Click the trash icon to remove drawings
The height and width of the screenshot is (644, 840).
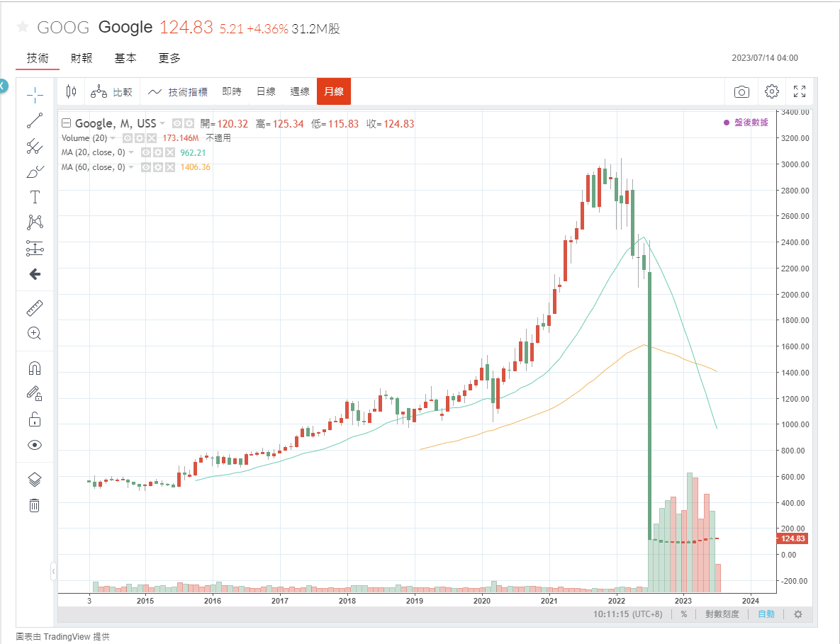point(34,505)
